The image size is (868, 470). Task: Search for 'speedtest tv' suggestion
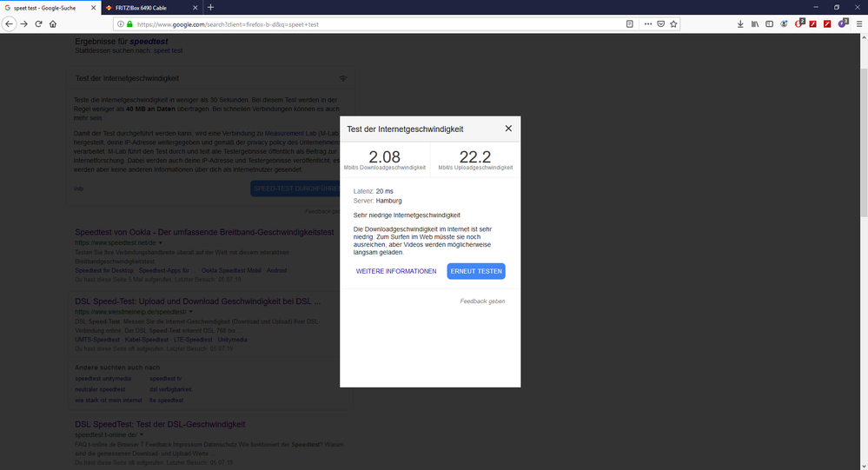pos(165,379)
